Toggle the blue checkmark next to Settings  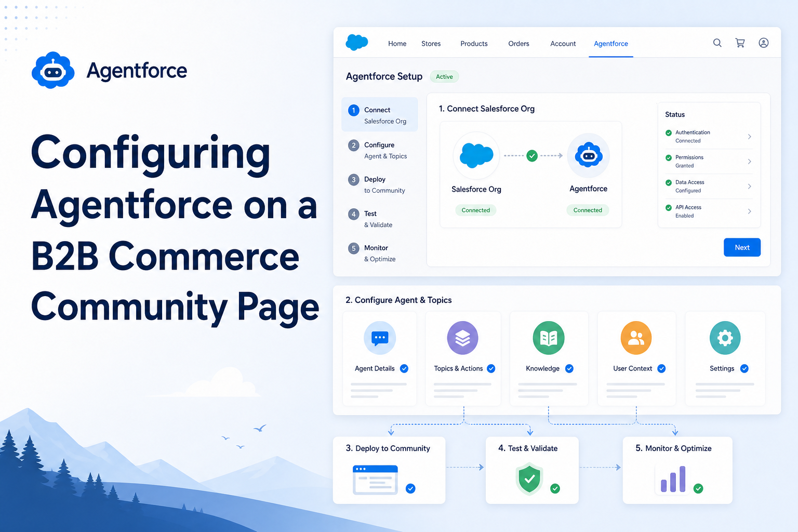coord(744,368)
